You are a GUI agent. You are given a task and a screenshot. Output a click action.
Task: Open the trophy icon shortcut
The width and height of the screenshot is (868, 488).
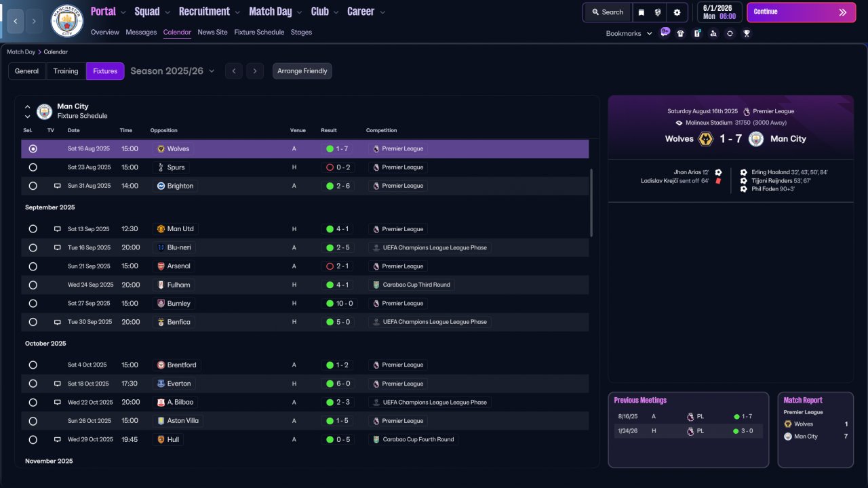747,33
